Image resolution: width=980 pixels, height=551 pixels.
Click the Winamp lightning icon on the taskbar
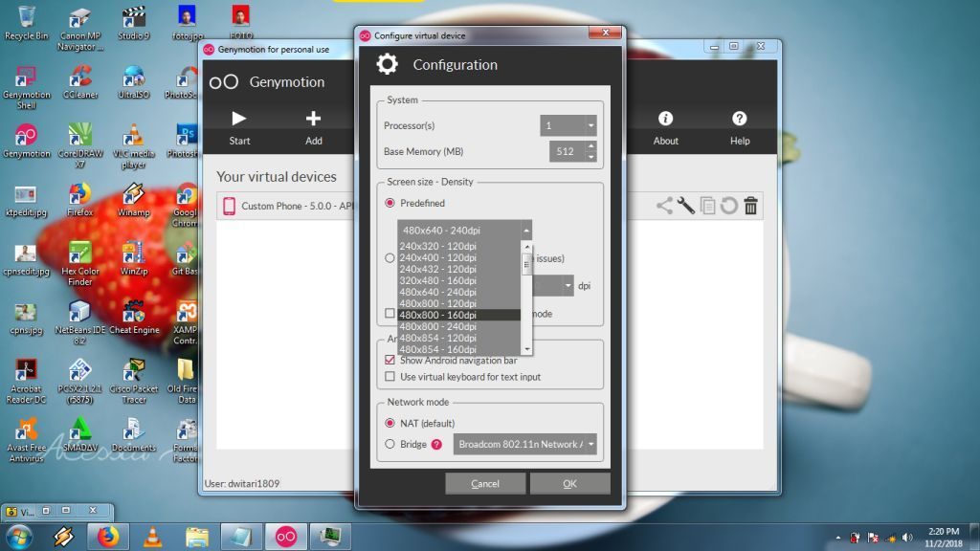[x=63, y=537]
